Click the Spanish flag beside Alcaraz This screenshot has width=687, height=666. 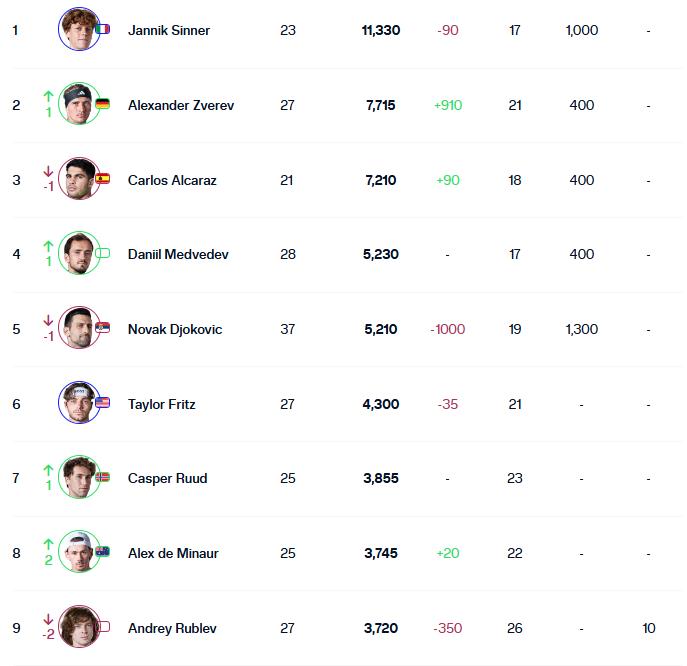(103, 179)
